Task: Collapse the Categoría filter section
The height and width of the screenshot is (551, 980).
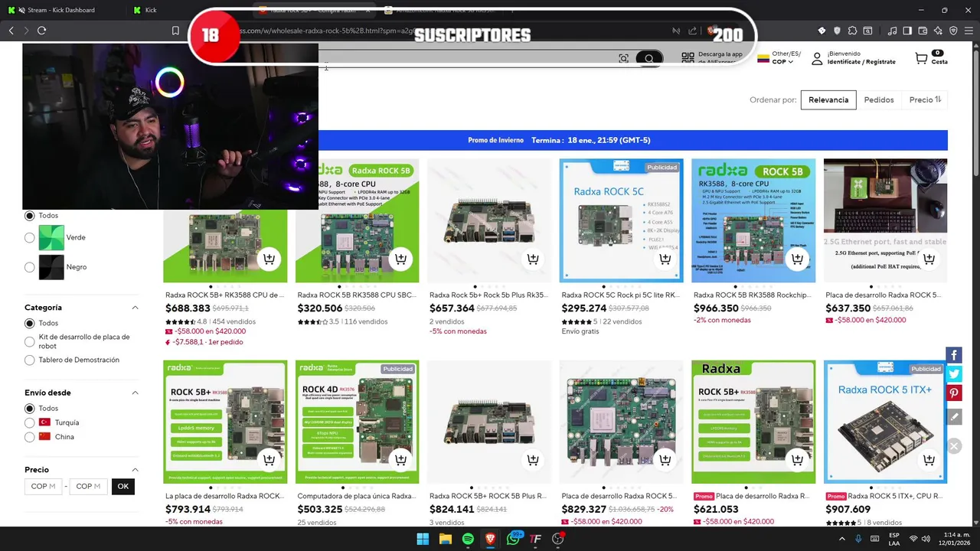Action: [135, 308]
